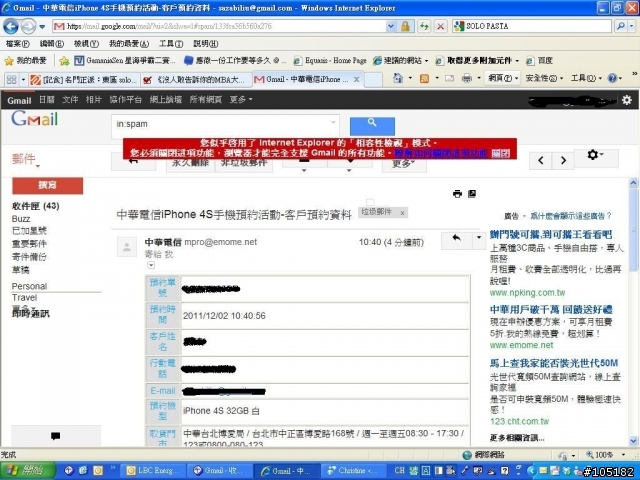Open search provider dropdown arrow

click(x=632, y=26)
